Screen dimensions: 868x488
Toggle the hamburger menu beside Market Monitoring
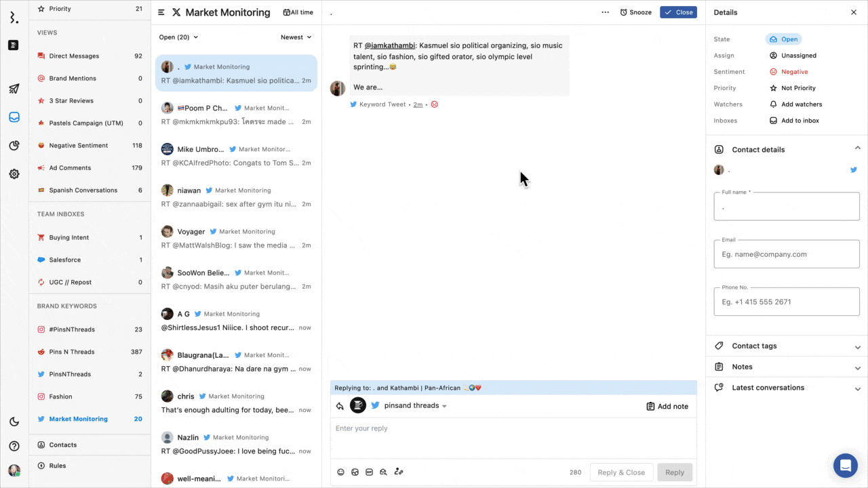point(161,12)
